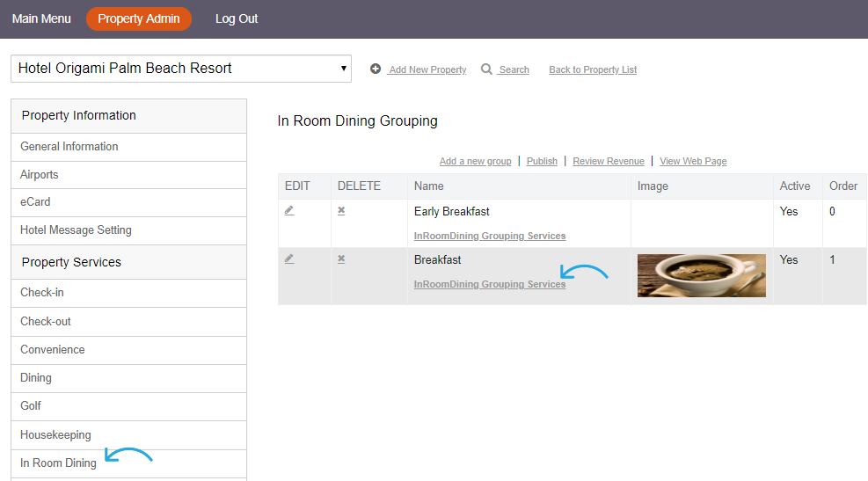Open the Hotel Origami Palm Beach Resort dropdown

(x=181, y=69)
